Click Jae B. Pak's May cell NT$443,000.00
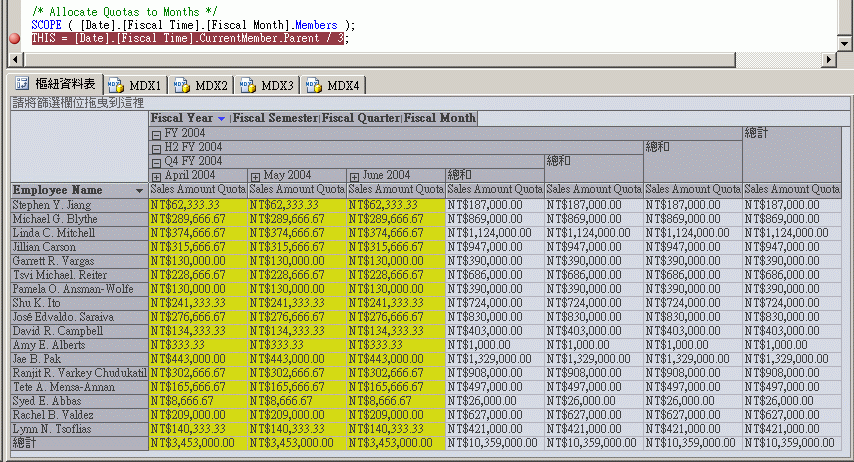Viewport: 854px width, 462px height. [297, 359]
